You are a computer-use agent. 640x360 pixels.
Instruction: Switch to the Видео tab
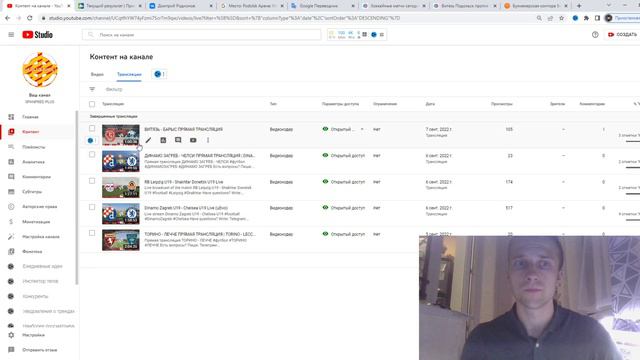click(x=97, y=74)
